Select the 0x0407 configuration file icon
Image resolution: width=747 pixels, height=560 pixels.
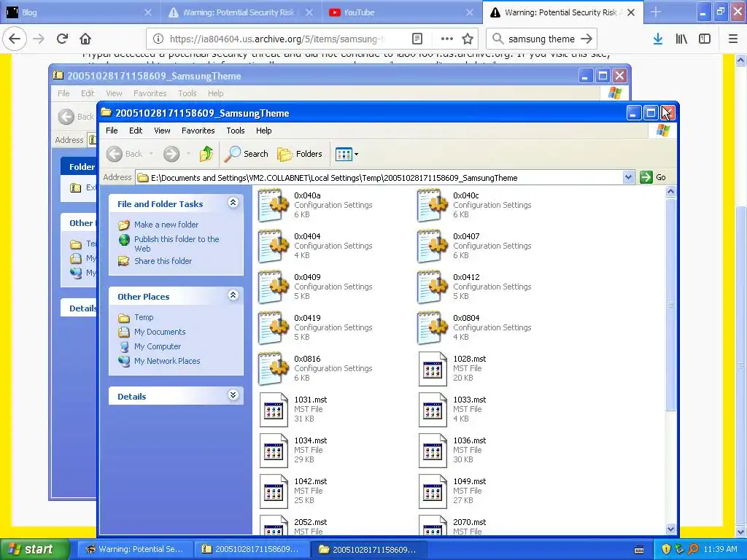point(433,246)
